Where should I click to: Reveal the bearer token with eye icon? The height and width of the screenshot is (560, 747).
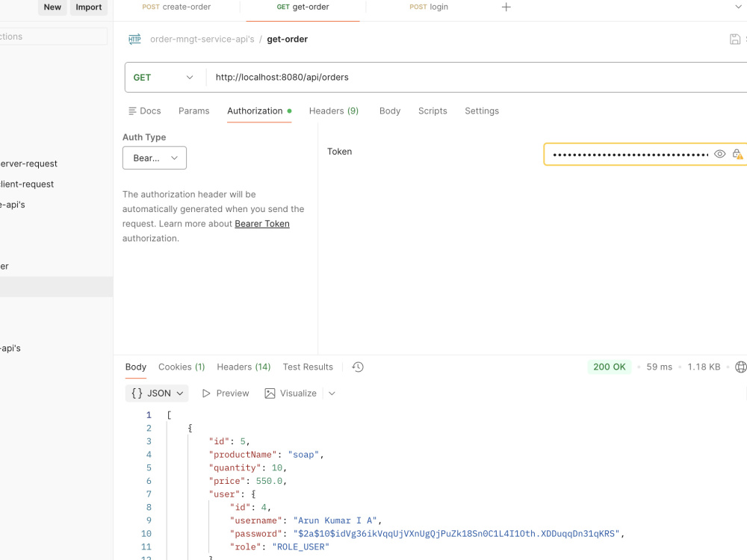coord(719,154)
